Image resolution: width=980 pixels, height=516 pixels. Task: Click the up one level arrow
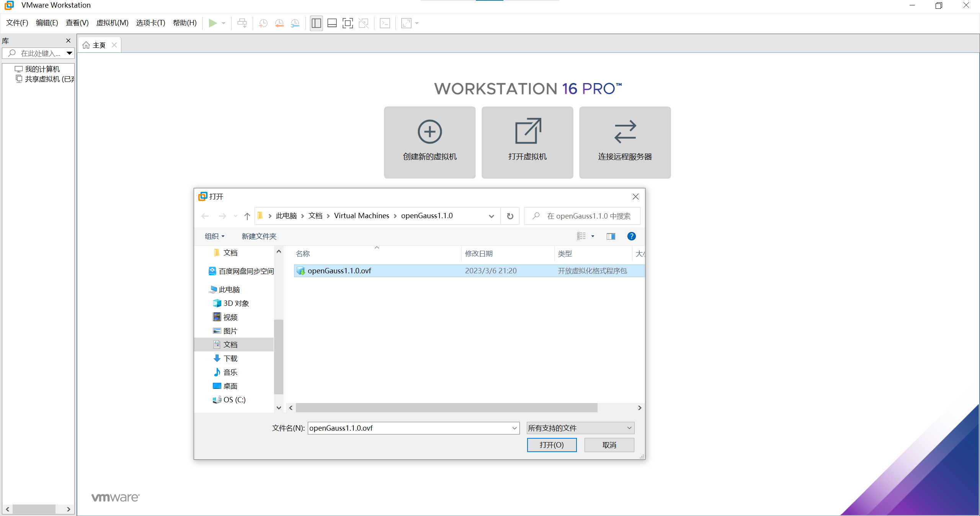tap(247, 216)
